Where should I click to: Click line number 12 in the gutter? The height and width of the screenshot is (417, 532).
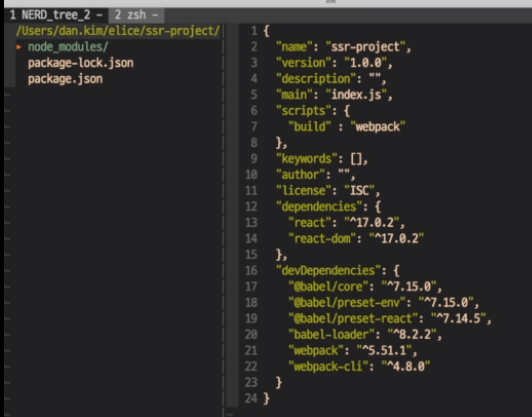coord(251,207)
